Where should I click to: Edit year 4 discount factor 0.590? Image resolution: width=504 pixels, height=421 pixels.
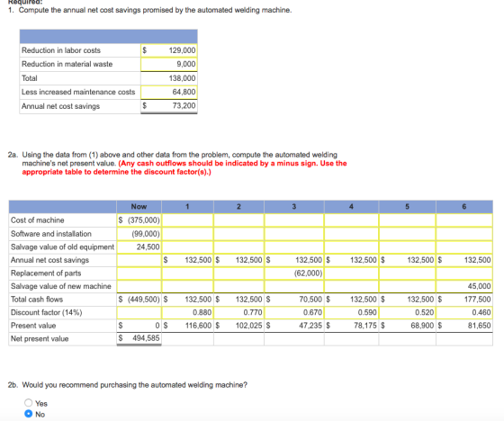[351, 312]
